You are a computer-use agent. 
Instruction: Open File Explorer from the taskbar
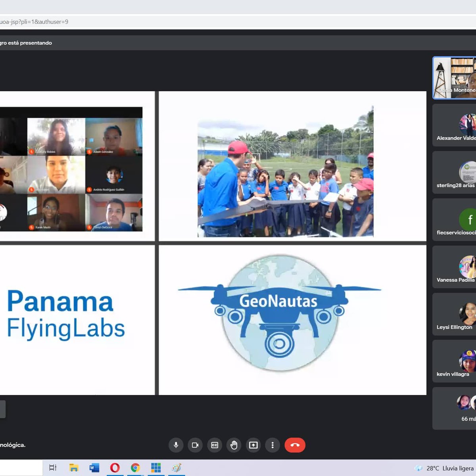74,468
